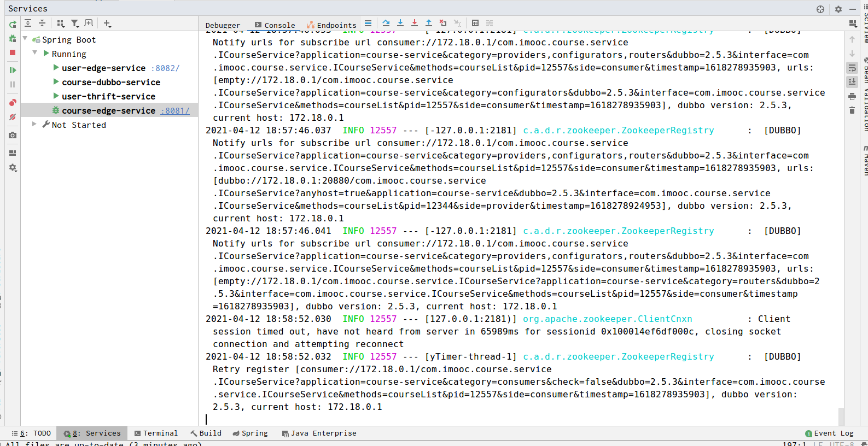Open console Layout Settings dropdown

[x=852, y=24]
